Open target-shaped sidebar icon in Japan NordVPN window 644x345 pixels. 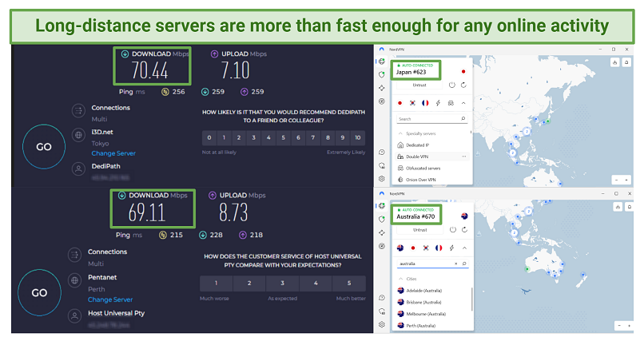click(382, 101)
